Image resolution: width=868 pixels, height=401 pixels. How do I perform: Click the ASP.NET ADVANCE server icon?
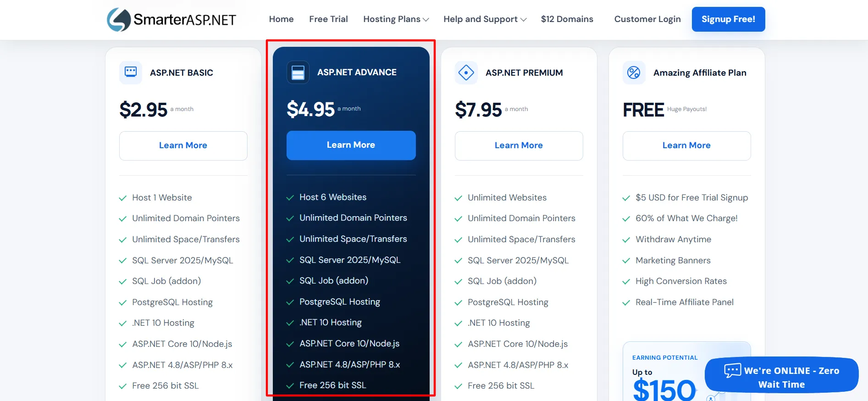(298, 72)
